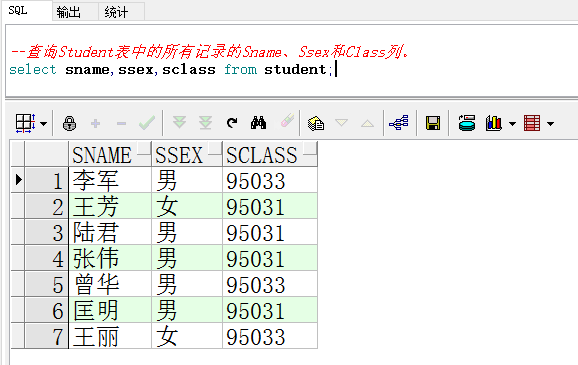Screen dimensions: 578x365
Task: Select row number 4 header
Action: click(46, 258)
